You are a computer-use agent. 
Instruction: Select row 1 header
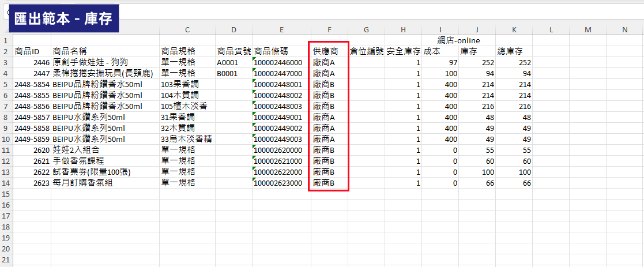pyautogui.click(x=6, y=41)
